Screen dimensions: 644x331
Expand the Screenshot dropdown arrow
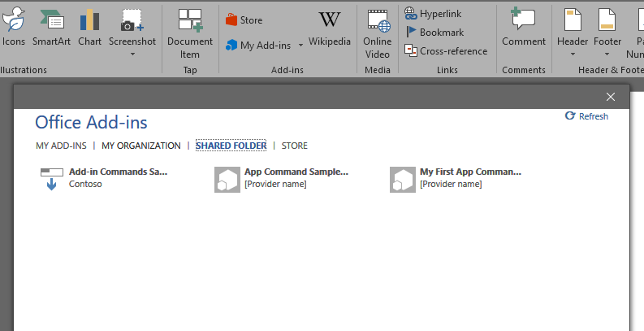coord(132,54)
